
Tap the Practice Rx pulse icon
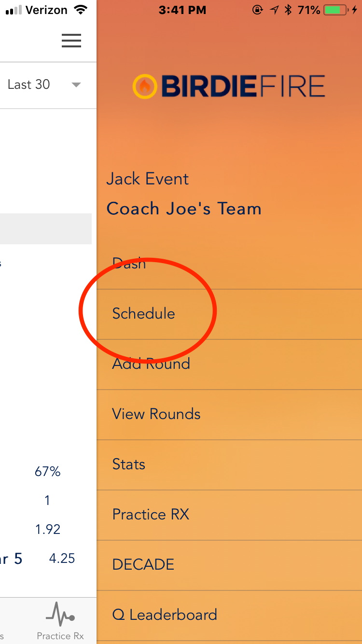(60, 613)
